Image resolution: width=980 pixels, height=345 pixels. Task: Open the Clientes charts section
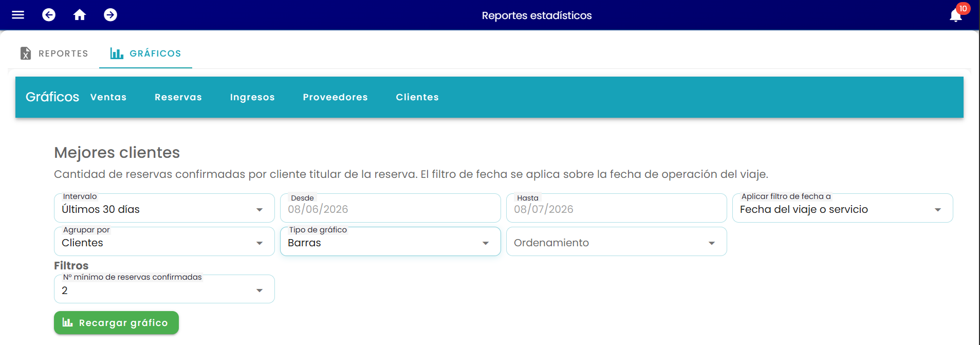(x=417, y=97)
